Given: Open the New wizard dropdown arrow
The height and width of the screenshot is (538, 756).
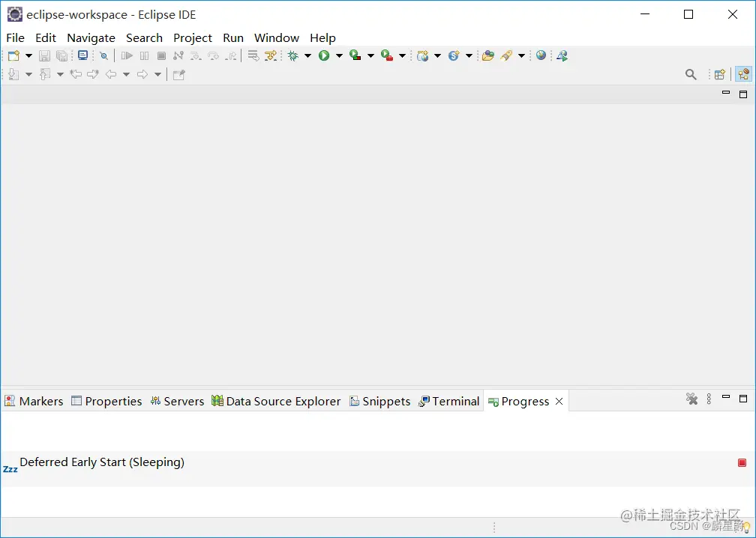Looking at the screenshot, I should tap(29, 56).
